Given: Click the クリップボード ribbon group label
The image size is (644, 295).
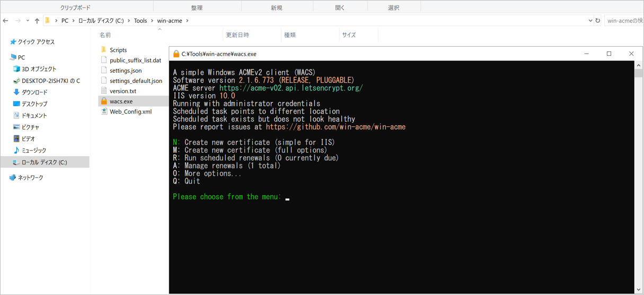Looking at the screenshot, I should point(75,7).
